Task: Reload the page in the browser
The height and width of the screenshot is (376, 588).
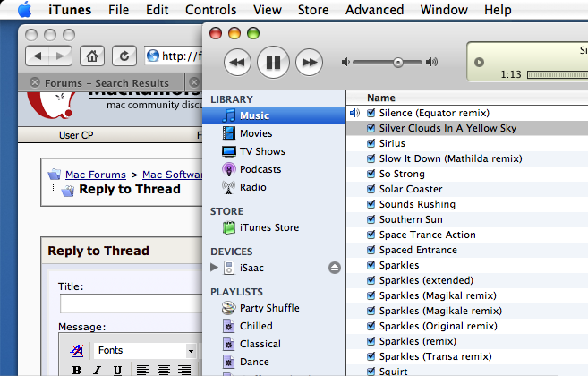Action: point(124,56)
